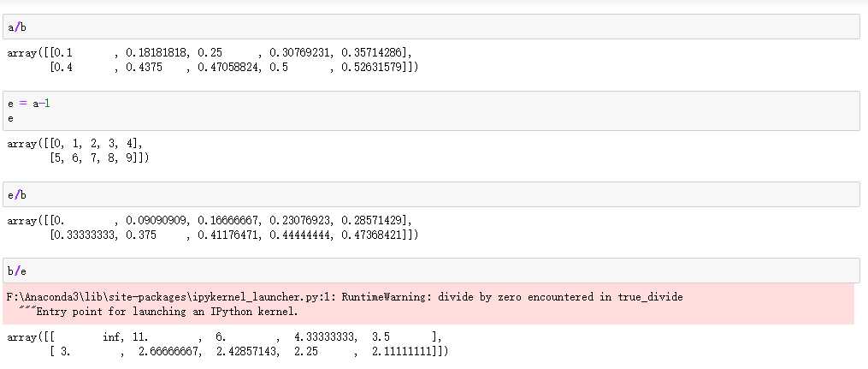
Task: Click the [5, 6, 7, 8, 9] output row
Action: click(x=96, y=158)
